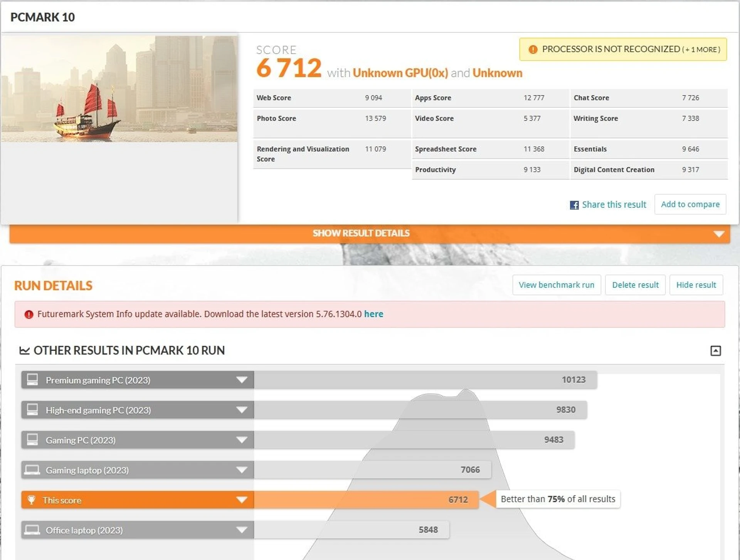Click the Better than 75% of all results tooltip
Screen dimensions: 740x560
coord(558,499)
